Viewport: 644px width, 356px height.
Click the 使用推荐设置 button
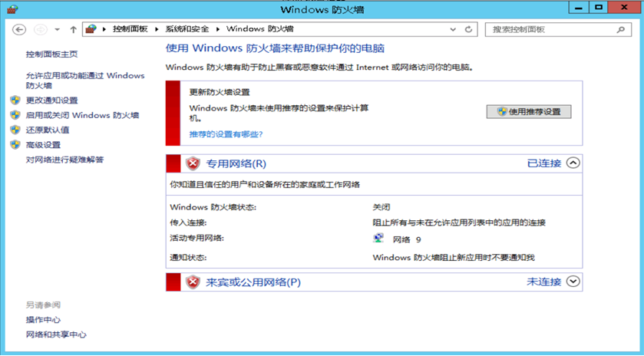529,112
